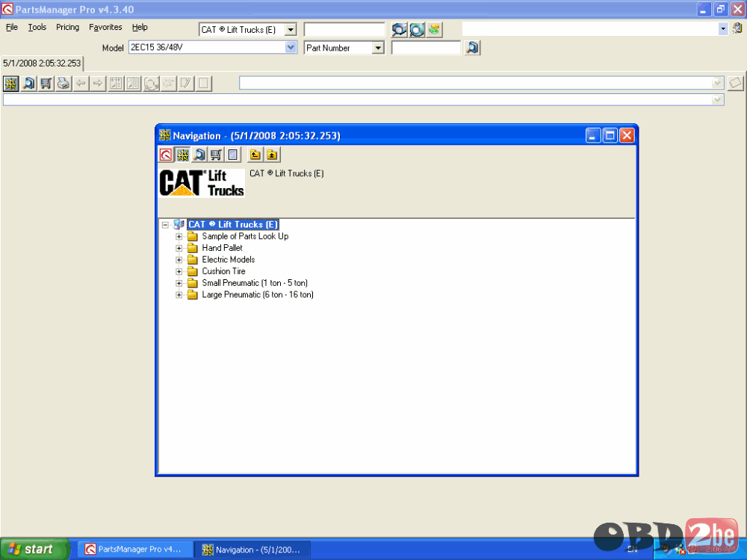The image size is (747, 560).
Task: Click the greyed icon left of the notes pencil
Action: (x=168, y=84)
